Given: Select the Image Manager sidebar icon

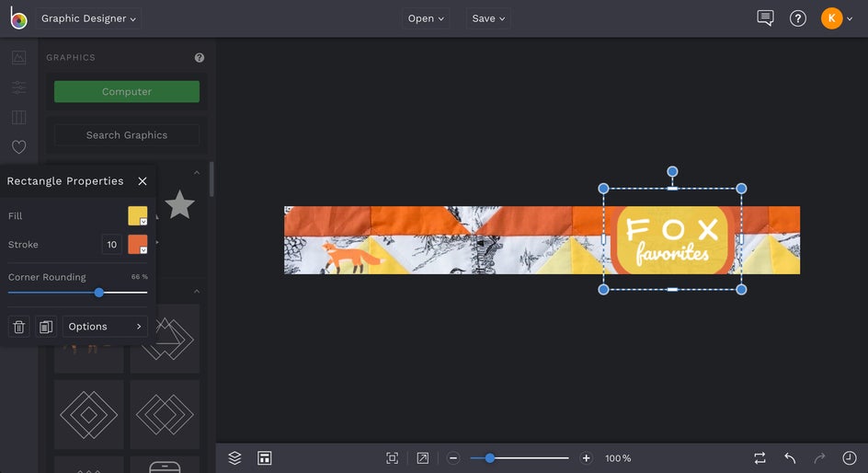Looking at the screenshot, I should (18, 58).
